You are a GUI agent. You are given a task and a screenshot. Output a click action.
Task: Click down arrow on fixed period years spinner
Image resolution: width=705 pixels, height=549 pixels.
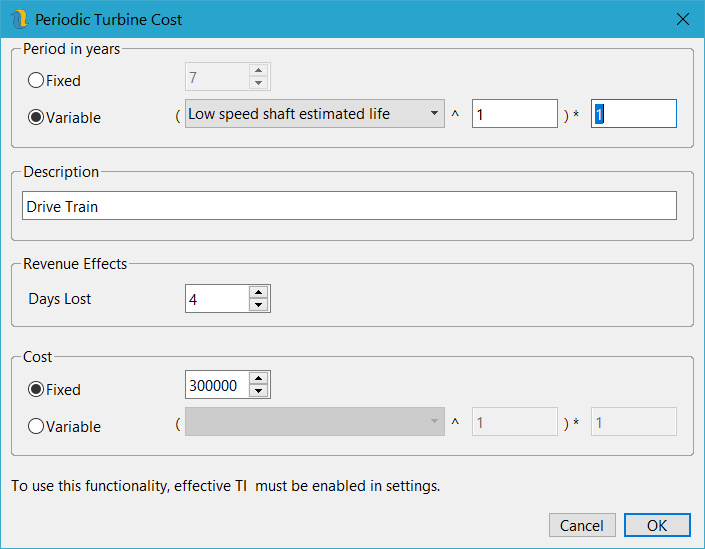click(x=258, y=83)
